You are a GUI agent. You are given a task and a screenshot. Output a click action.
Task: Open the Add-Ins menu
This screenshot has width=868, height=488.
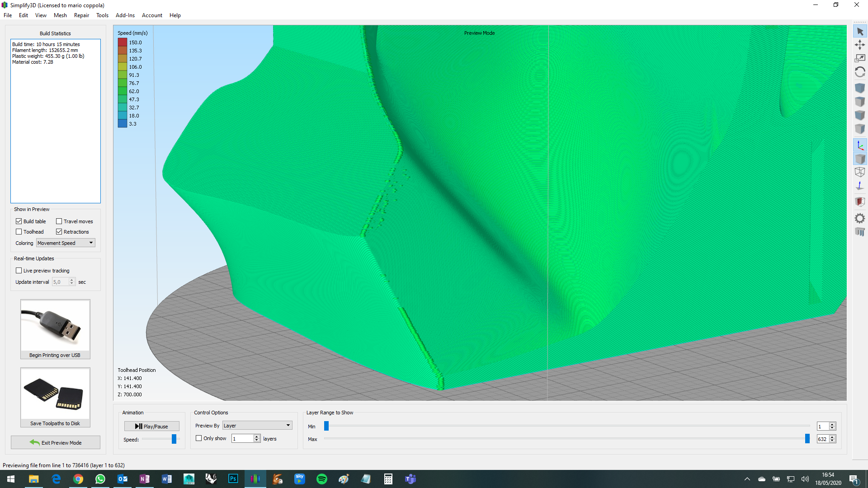[x=125, y=15]
